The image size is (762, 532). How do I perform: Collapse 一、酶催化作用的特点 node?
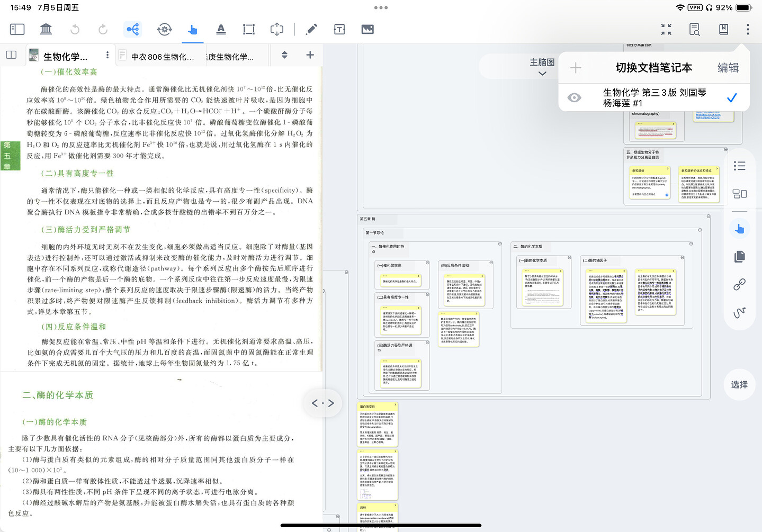tap(500, 244)
